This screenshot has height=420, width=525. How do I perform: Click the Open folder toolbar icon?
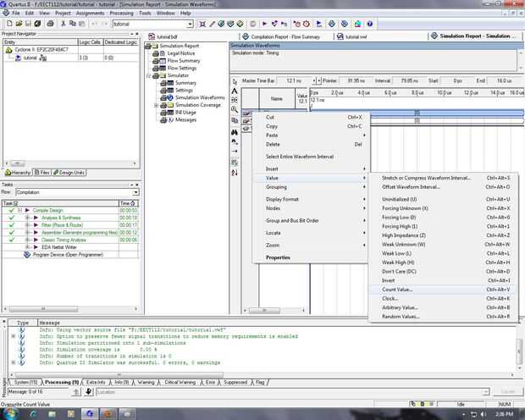(x=19, y=24)
